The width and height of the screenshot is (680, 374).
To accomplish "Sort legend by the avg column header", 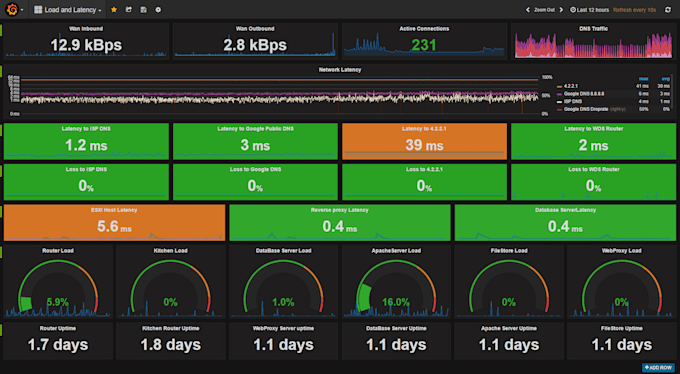I will [666, 79].
